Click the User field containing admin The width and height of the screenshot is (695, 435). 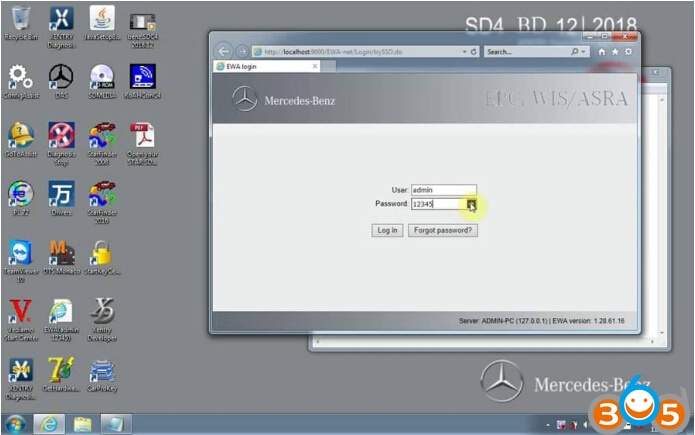point(444,190)
